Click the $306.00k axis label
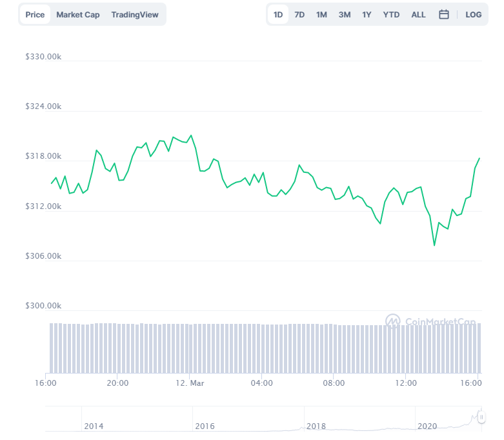 coord(43,256)
